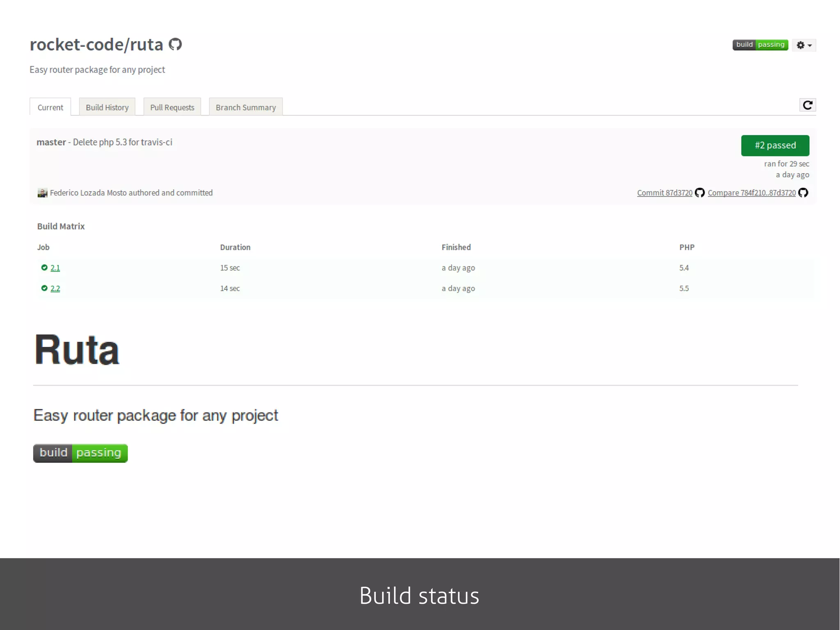Open job 2.2 link

point(55,288)
